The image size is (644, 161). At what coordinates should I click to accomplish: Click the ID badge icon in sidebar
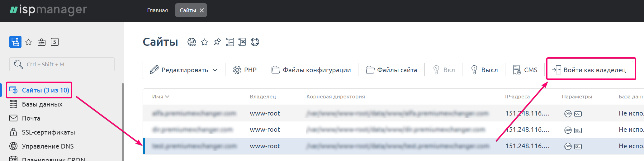pos(41,42)
